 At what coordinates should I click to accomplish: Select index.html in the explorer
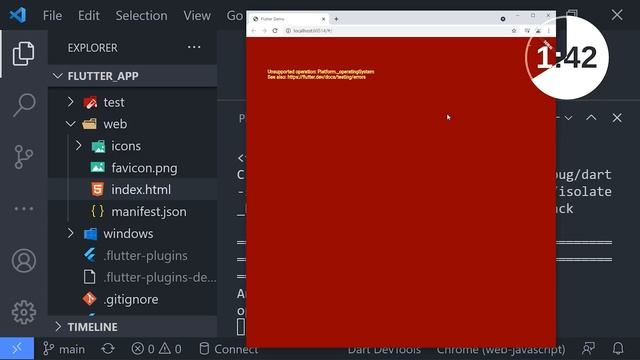tap(133, 190)
